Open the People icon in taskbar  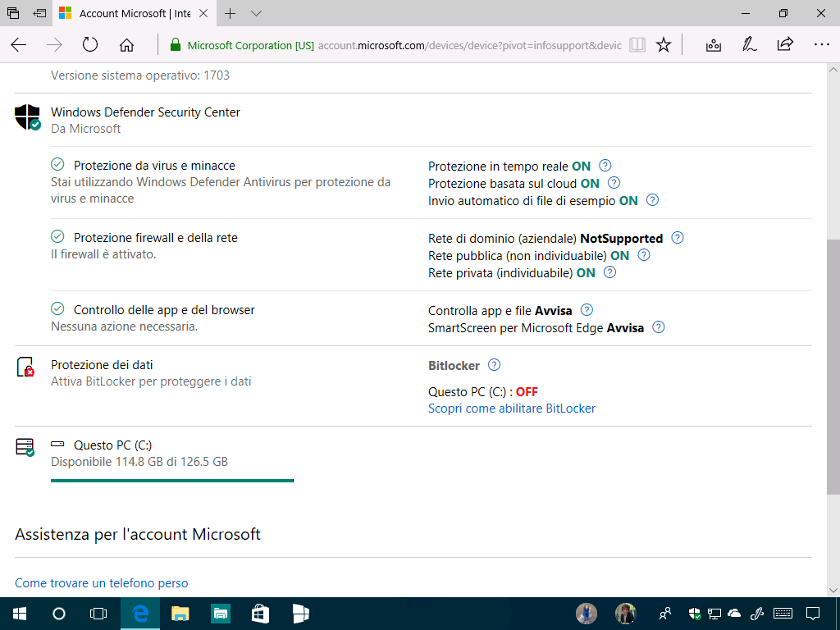[664, 614]
